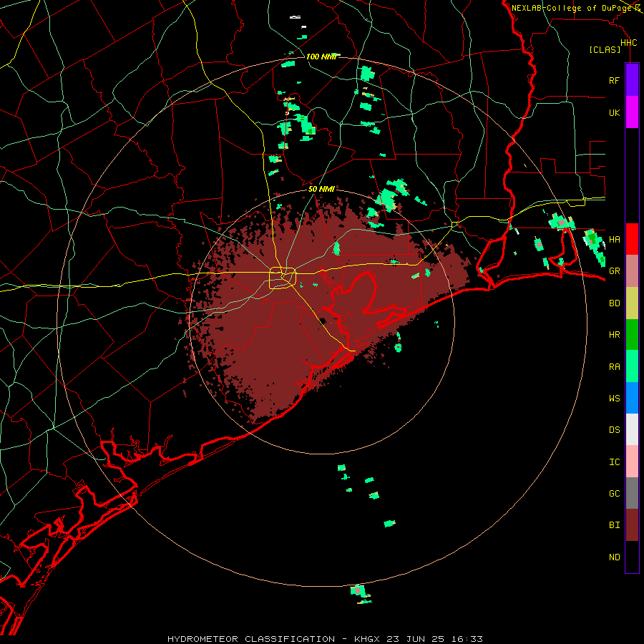Select the GR legend color block
Viewport: 644px width, 644px height.
(x=632, y=271)
